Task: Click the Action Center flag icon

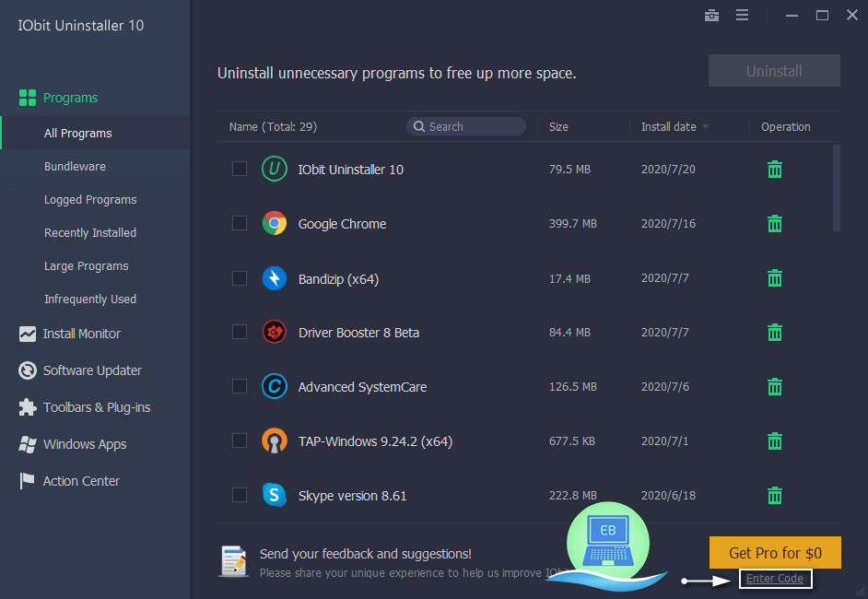Action: pos(27,481)
